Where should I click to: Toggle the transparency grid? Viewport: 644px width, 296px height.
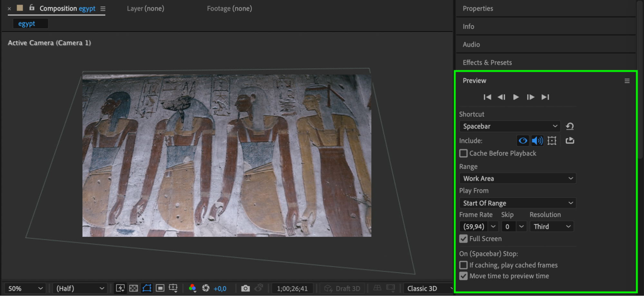point(133,288)
